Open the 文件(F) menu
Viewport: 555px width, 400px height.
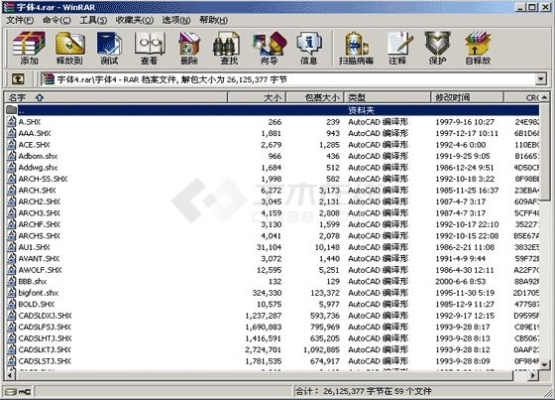[x=20, y=20]
